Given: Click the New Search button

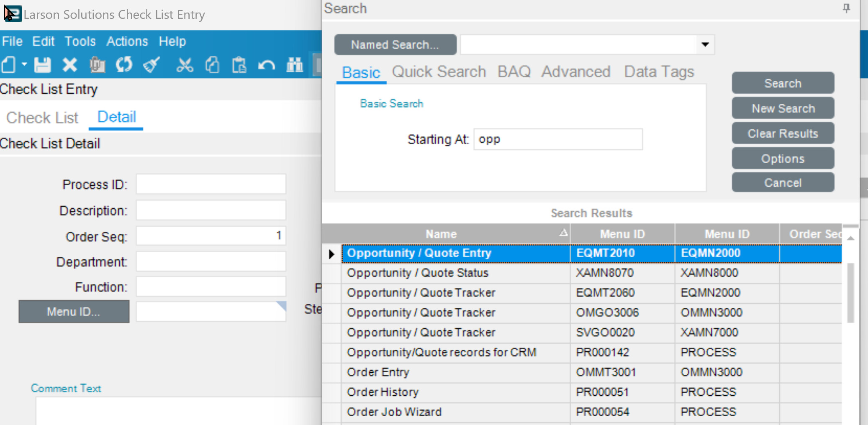Looking at the screenshot, I should 783,108.
